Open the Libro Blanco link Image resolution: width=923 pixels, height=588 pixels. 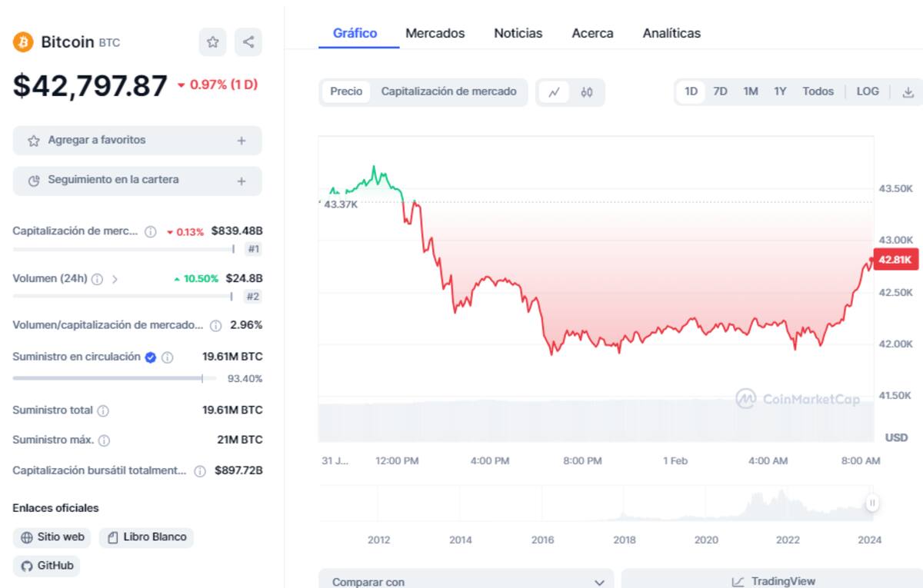tap(147, 537)
